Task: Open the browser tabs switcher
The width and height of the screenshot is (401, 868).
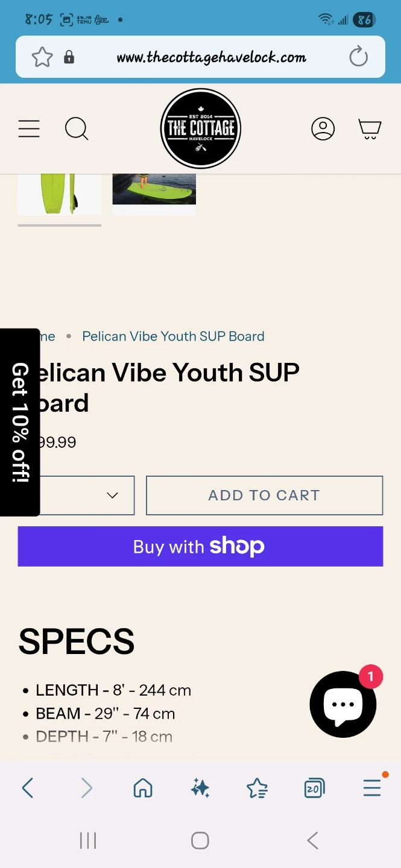Action: coord(314,788)
